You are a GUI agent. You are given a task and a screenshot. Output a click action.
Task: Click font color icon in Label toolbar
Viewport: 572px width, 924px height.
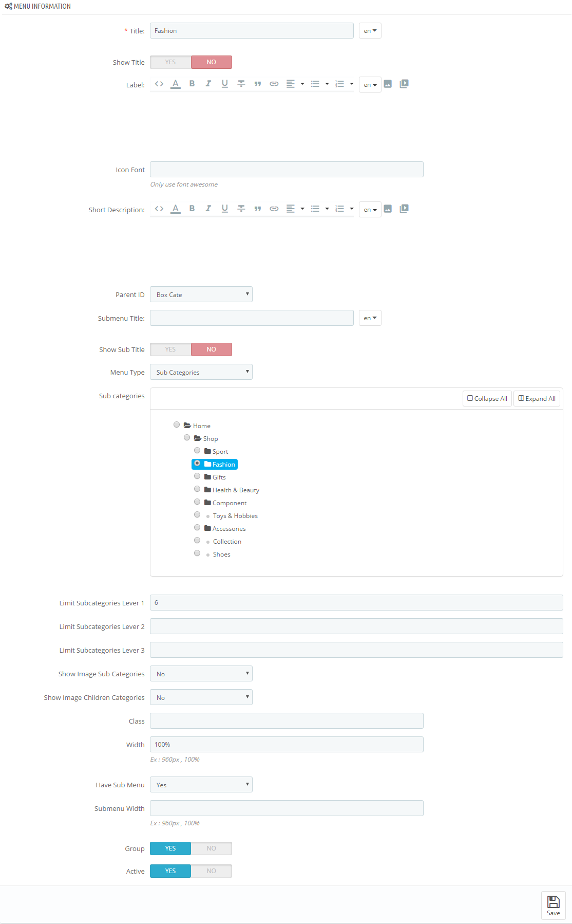tap(176, 84)
